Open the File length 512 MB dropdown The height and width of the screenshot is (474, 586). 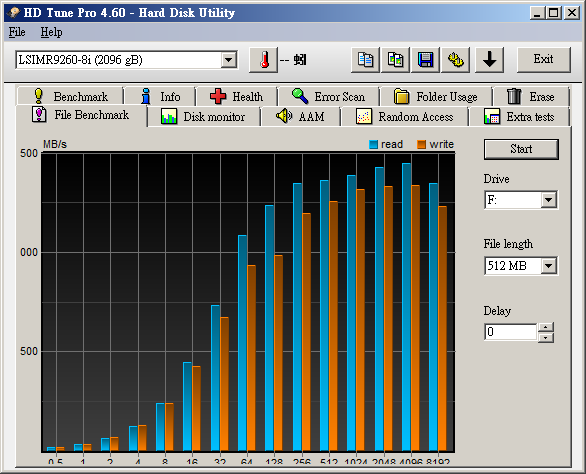pos(548,266)
